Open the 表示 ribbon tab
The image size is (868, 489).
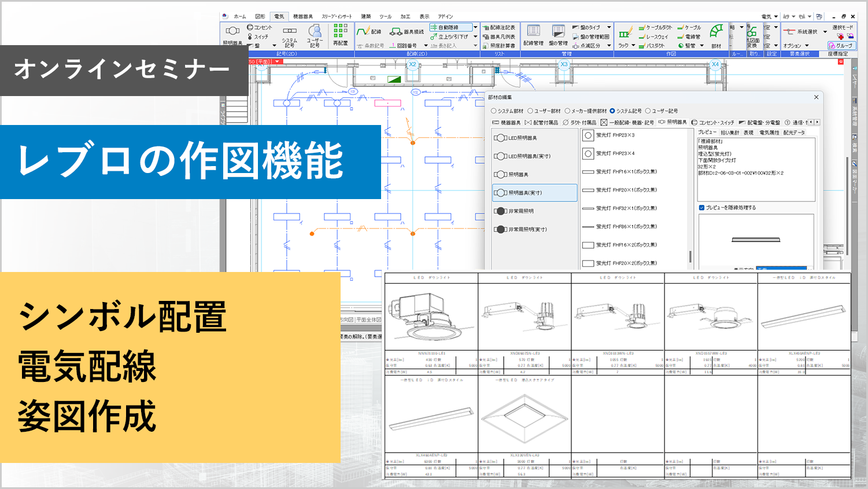coord(424,16)
